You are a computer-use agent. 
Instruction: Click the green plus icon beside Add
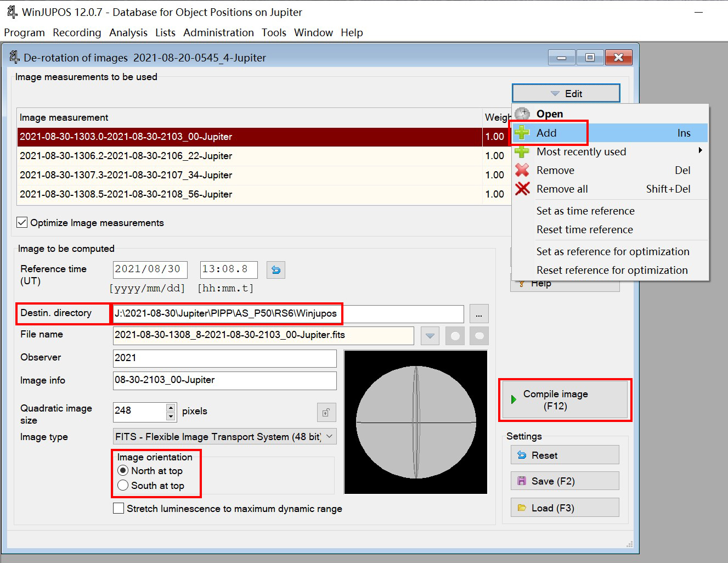(x=522, y=133)
